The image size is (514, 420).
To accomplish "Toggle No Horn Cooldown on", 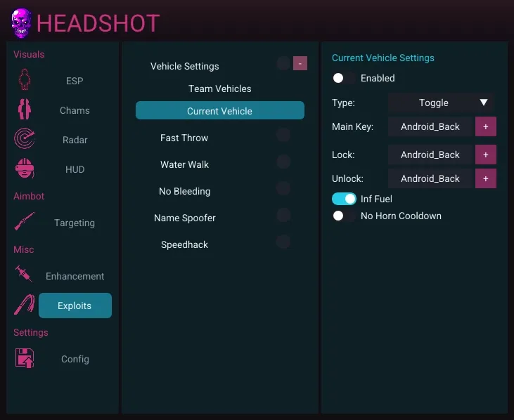I will (x=344, y=216).
